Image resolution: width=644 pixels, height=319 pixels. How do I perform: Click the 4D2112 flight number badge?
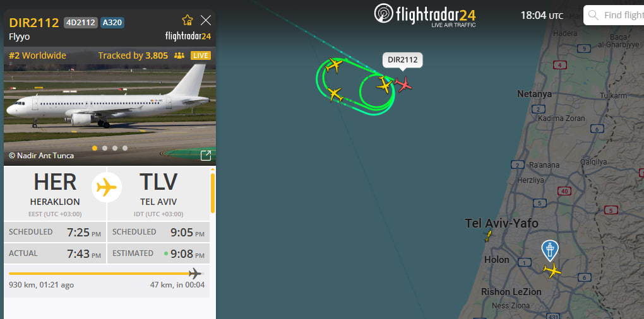tap(81, 23)
